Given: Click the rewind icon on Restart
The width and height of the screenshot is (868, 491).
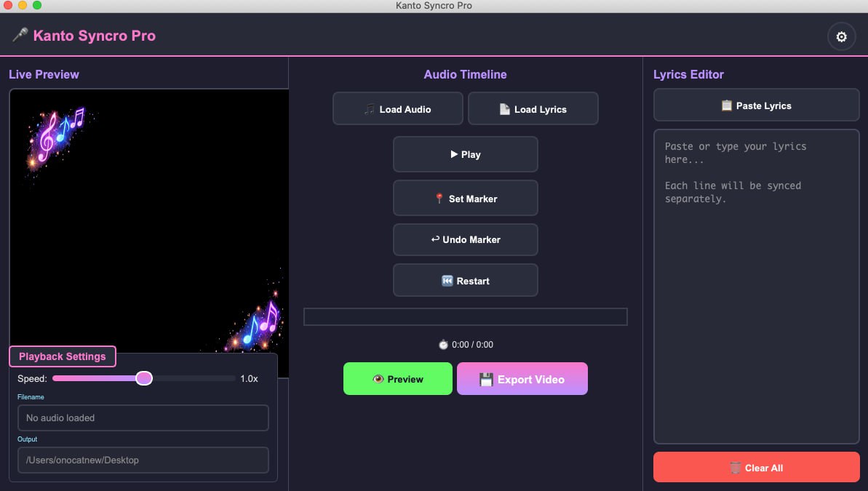Looking at the screenshot, I should tap(447, 281).
